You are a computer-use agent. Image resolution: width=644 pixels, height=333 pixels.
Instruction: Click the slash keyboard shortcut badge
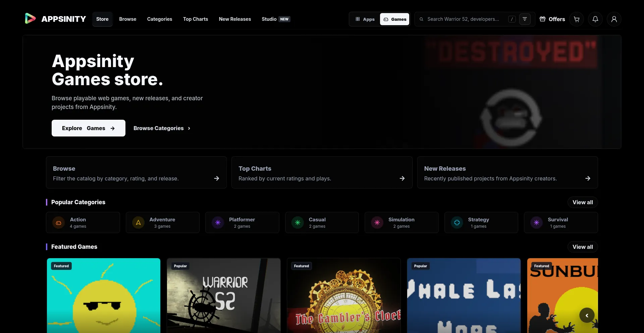click(x=512, y=19)
